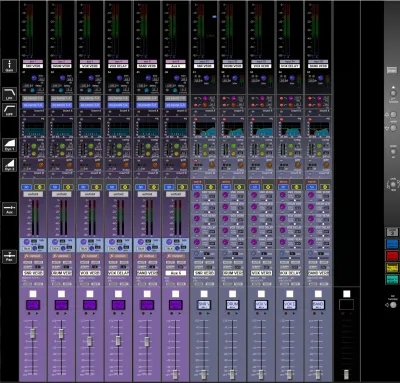The image size is (400, 383).
Task: Click the blue trim knob on purple DRUM VERB aux strip
Action: tap(63, 78)
